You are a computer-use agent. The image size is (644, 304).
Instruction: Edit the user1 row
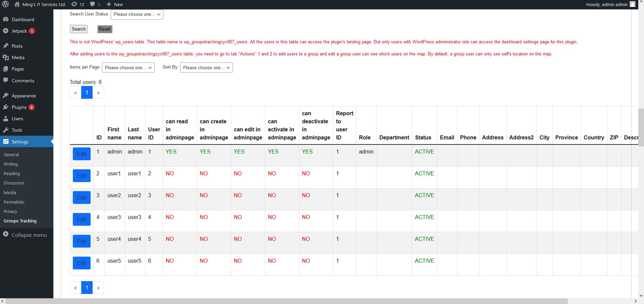point(82,176)
